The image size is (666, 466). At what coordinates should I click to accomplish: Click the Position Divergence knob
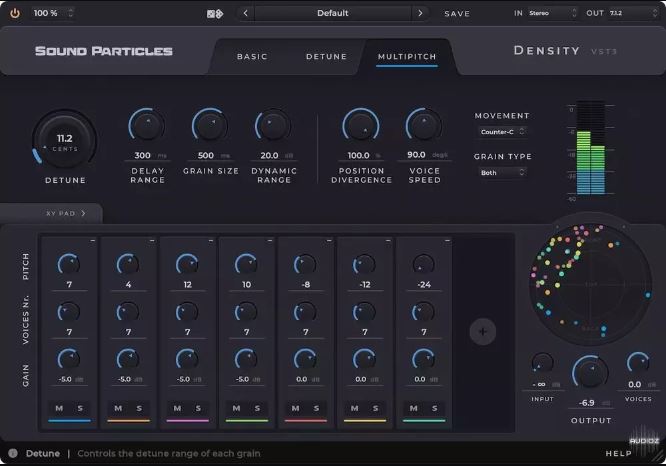pos(361,125)
